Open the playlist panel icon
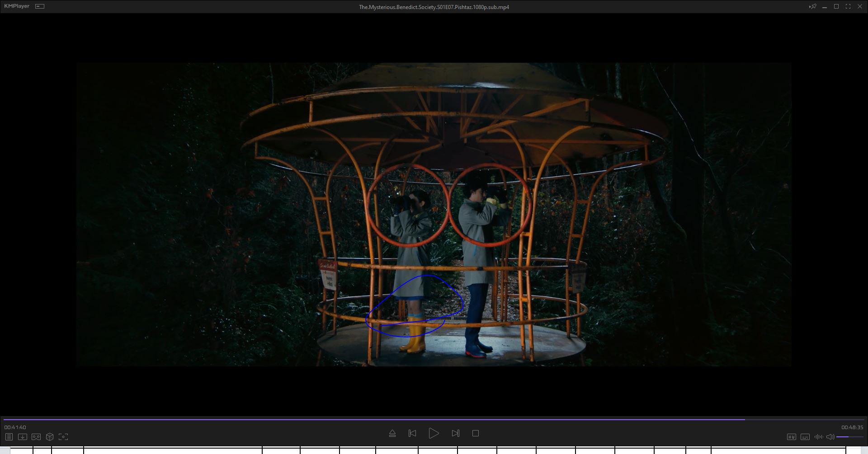This screenshot has width=868, height=454. coord(9,437)
